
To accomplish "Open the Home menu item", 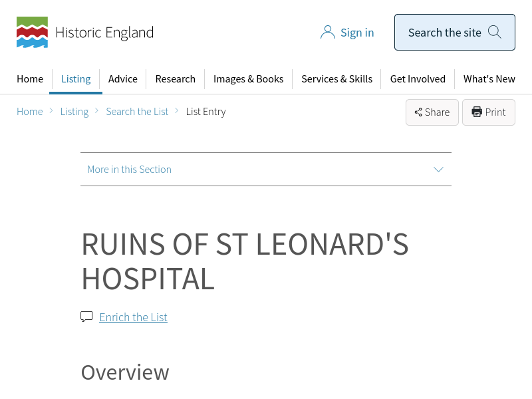I will [x=30, y=79].
